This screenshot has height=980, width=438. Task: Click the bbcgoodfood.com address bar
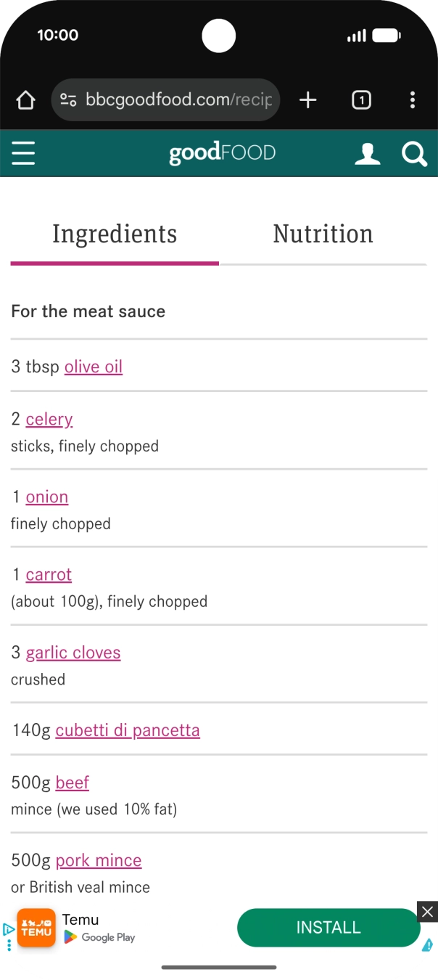pos(178,100)
